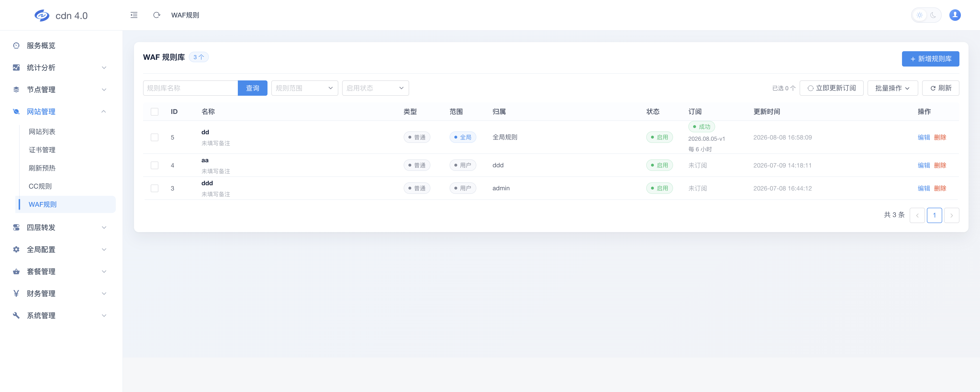Click the 统计分析 chart icon
The height and width of the screenshot is (392, 980).
(16, 68)
